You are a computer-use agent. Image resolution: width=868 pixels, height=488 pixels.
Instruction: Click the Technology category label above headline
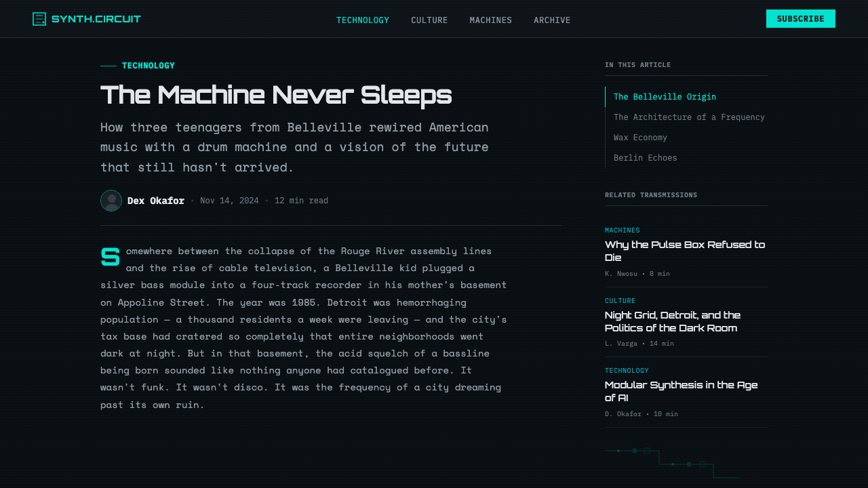(149, 66)
